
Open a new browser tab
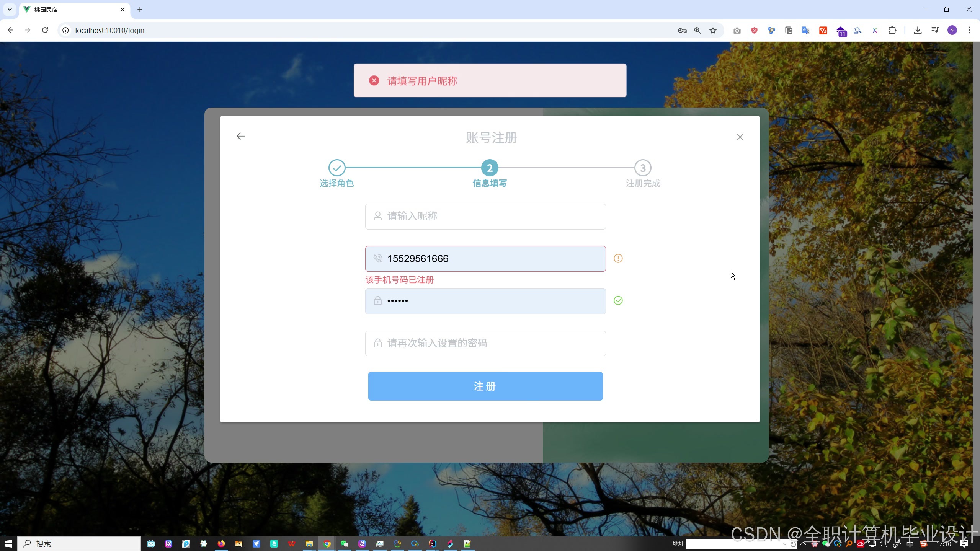[x=140, y=10]
